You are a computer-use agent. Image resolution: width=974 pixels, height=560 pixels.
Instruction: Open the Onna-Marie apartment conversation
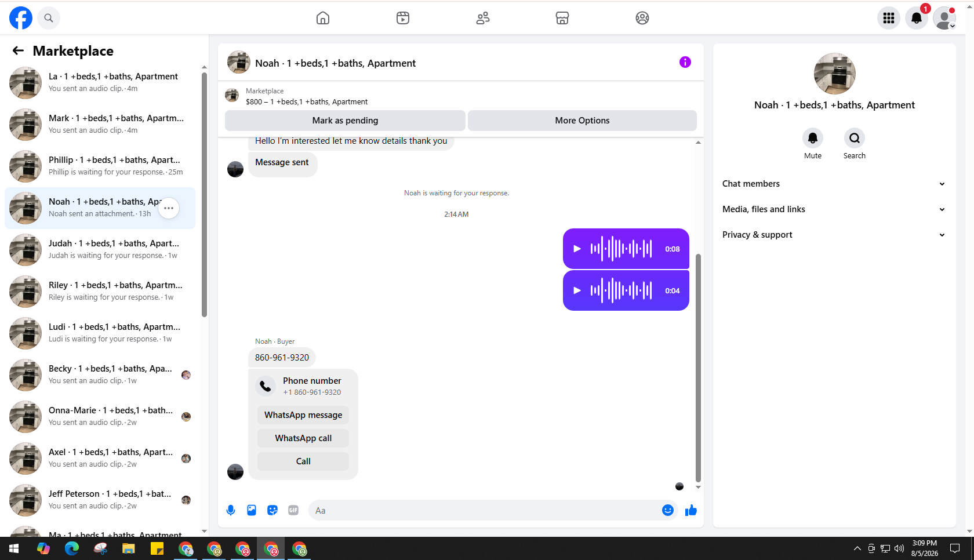[x=100, y=417]
